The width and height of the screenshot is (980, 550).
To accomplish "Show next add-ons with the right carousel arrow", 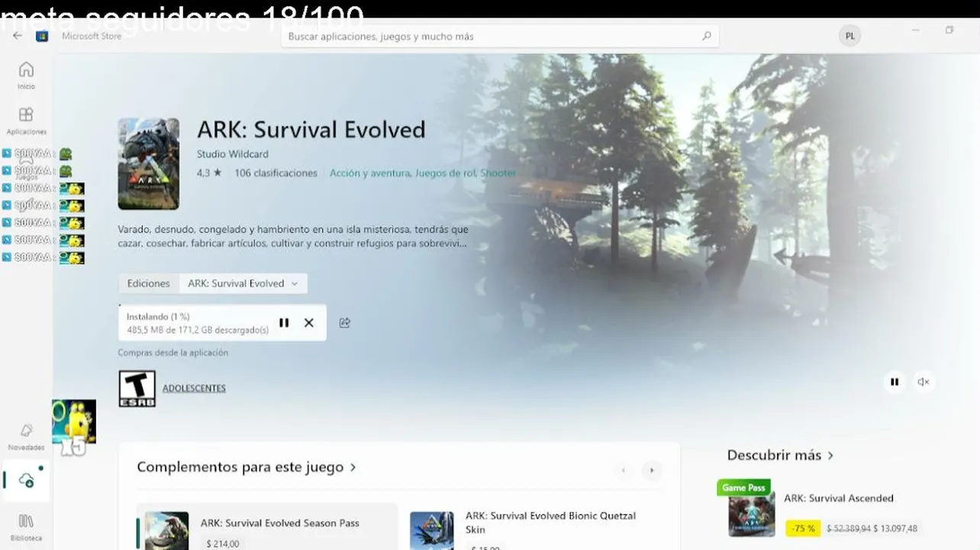I will pos(651,471).
